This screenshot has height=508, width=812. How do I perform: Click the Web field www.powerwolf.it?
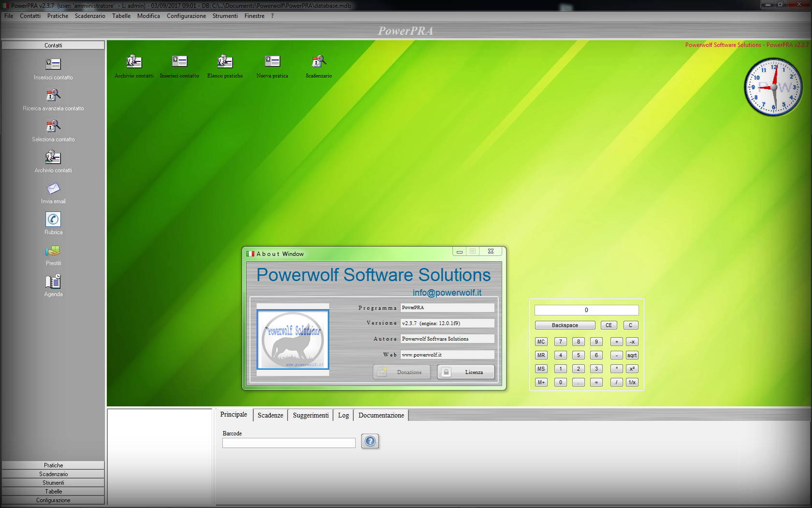pyautogui.click(x=447, y=355)
